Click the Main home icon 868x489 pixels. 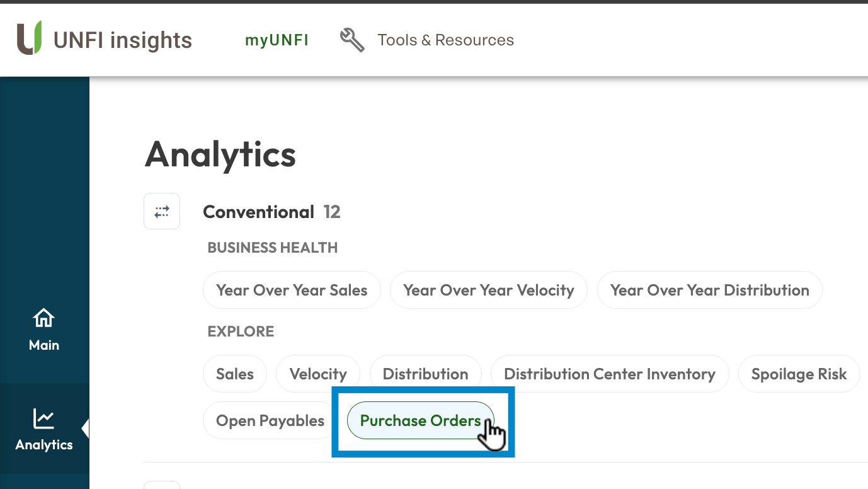tap(44, 318)
